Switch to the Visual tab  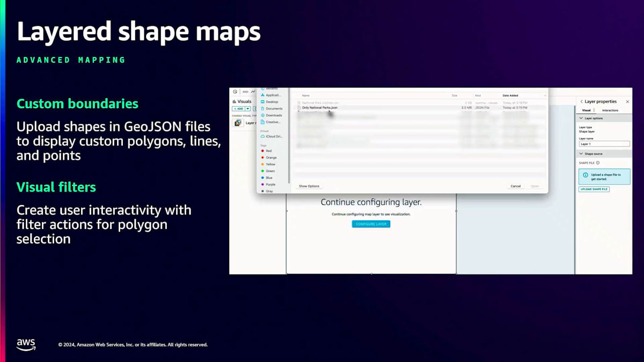pos(586,110)
